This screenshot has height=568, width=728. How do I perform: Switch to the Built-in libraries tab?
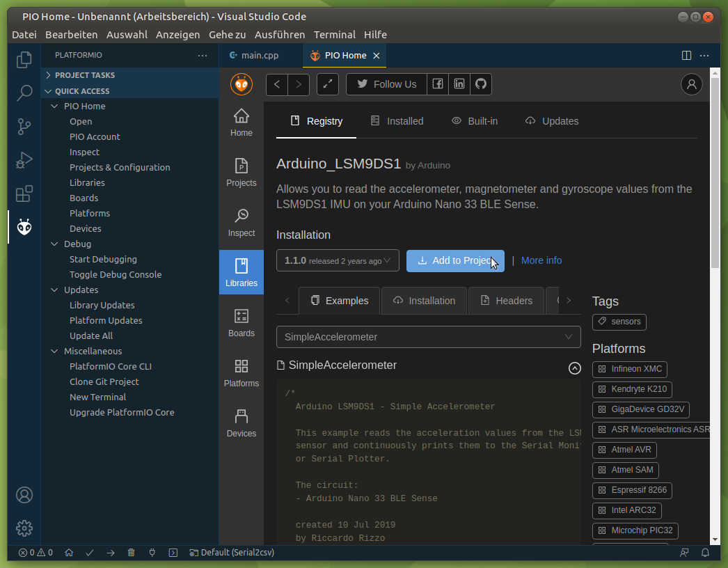coord(475,121)
